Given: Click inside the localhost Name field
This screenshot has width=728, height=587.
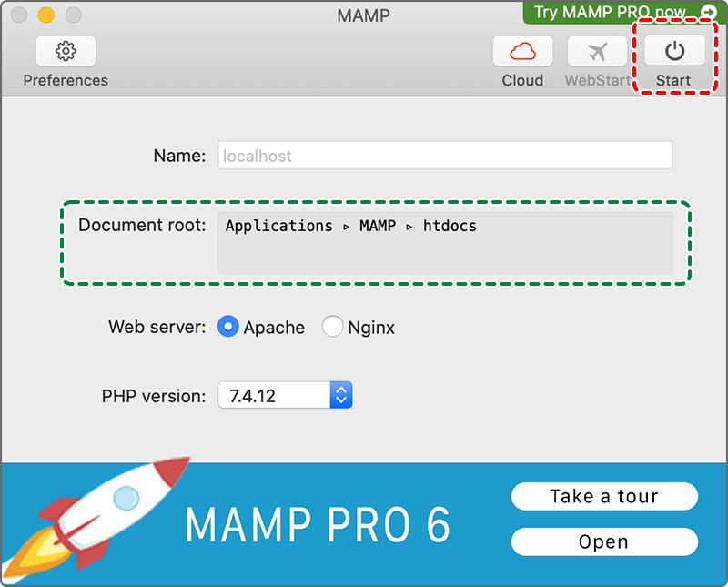Looking at the screenshot, I should tap(444, 155).
